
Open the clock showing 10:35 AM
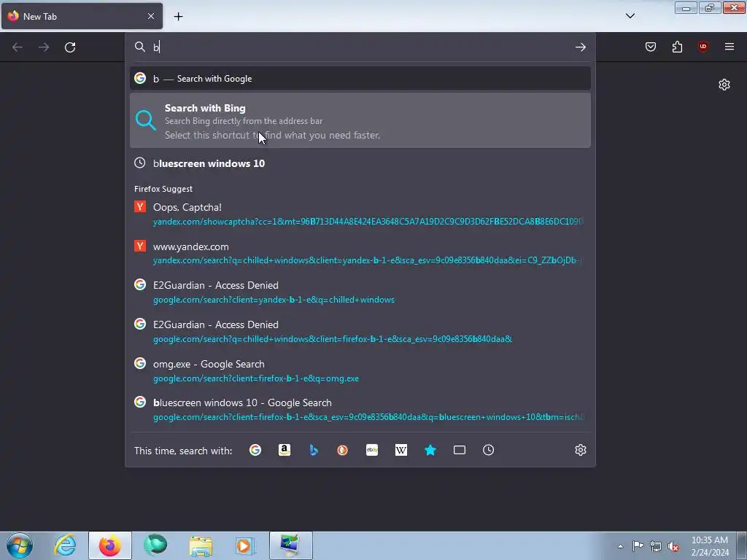coord(710,545)
